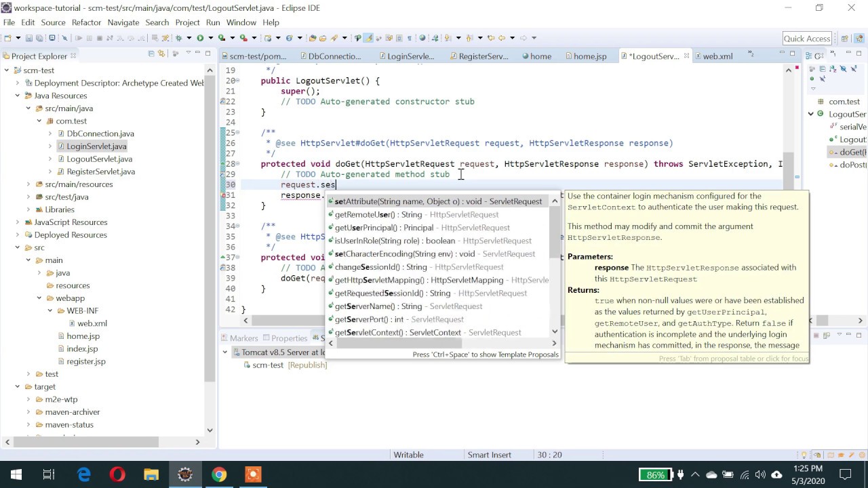Open Opera browser from taskbar
The image size is (868, 488).
[x=117, y=474]
